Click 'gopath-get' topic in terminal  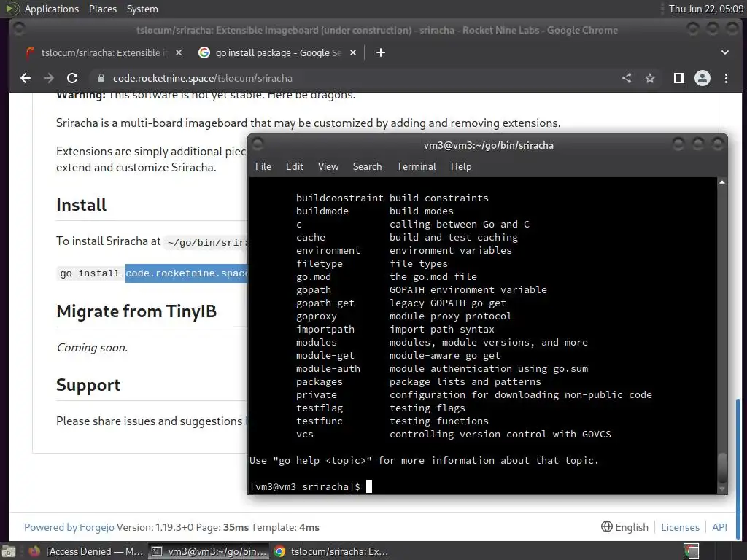click(x=325, y=303)
